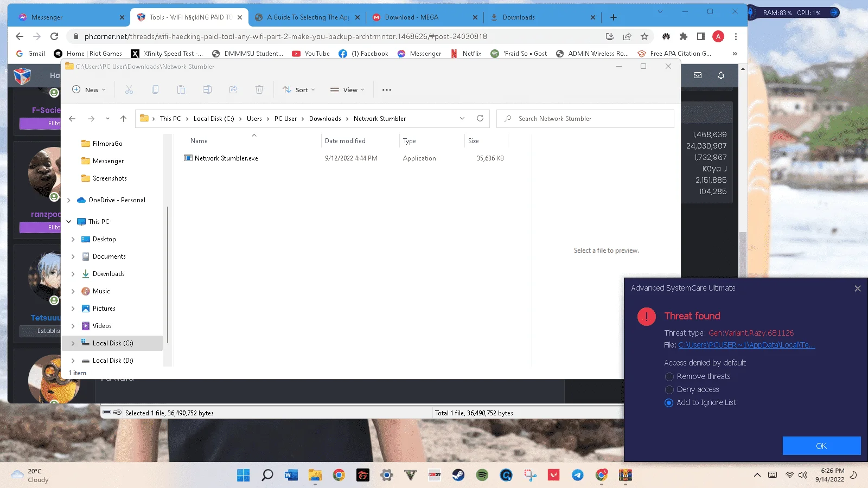Open Screenshots folder in navigation pane
The height and width of the screenshot is (488, 868).
pos(110,178)
